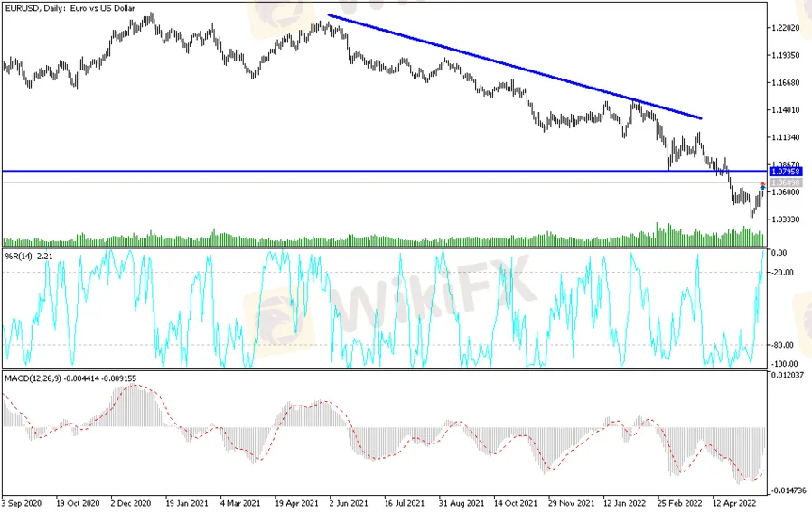The height and width of the screenshot is (513, 812).
Task: Select the blue horizontal support line
Action: (386, 171)
